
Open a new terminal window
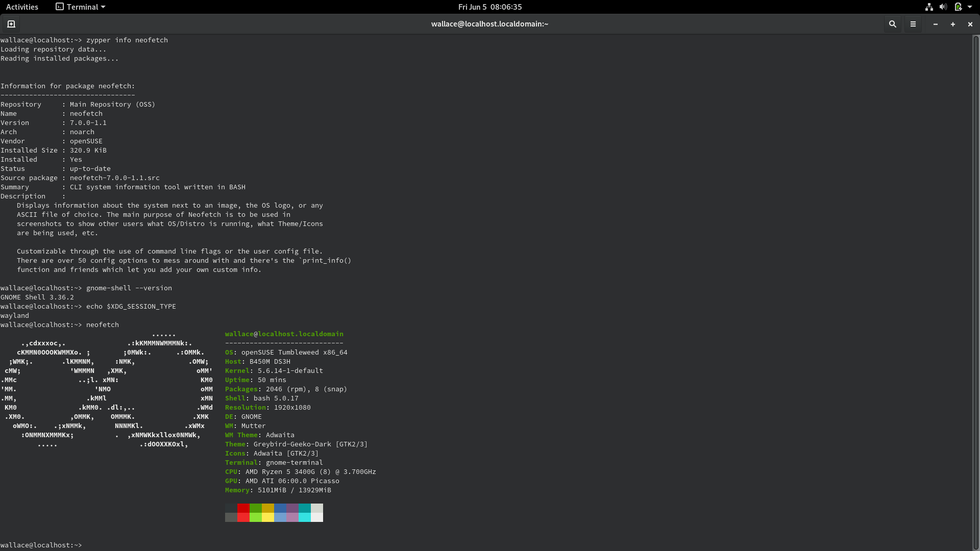tap(11, 24)
